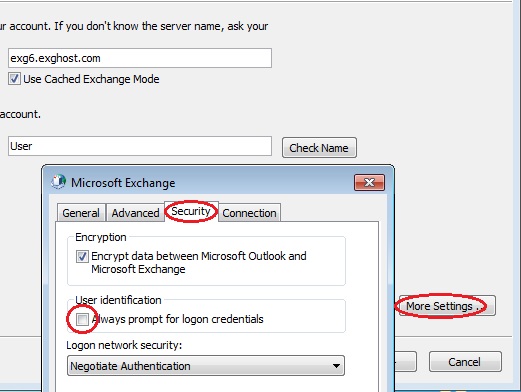Click the Cancel button

(465, 362)
